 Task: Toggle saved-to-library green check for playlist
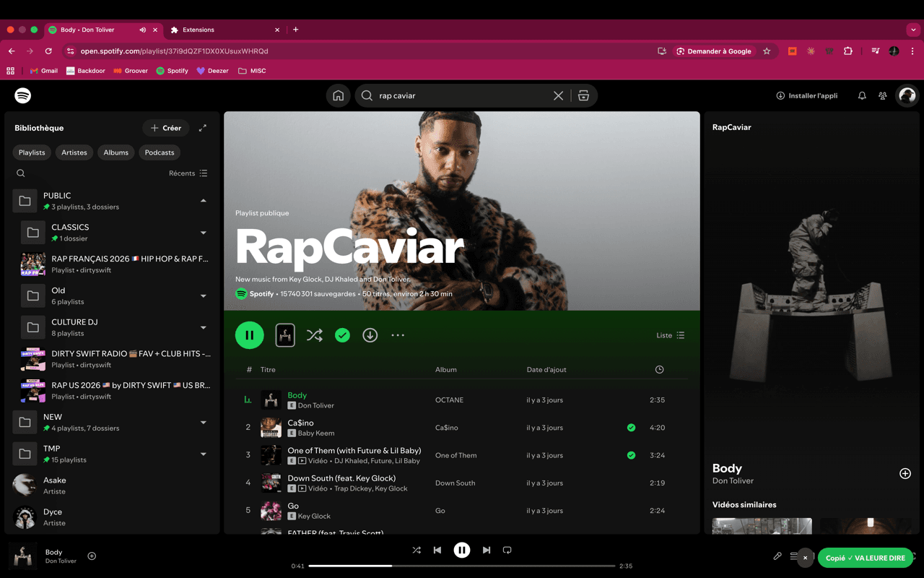(x=342, y=335)
